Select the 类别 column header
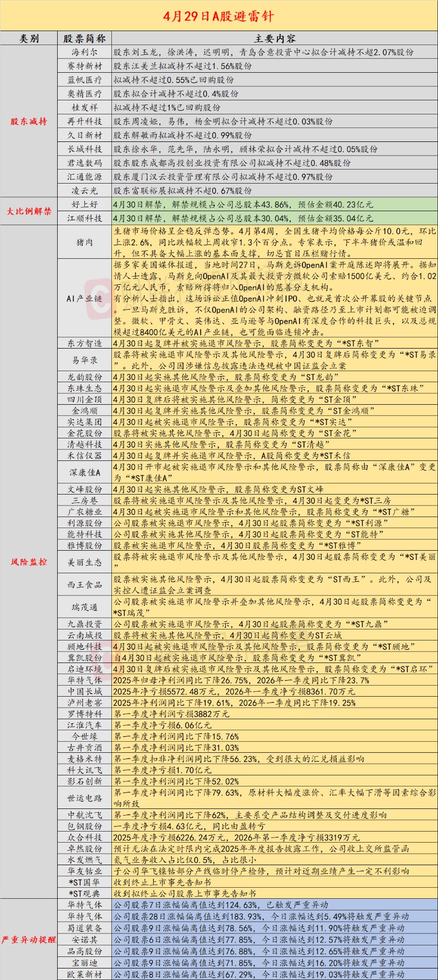 (29, 39)
